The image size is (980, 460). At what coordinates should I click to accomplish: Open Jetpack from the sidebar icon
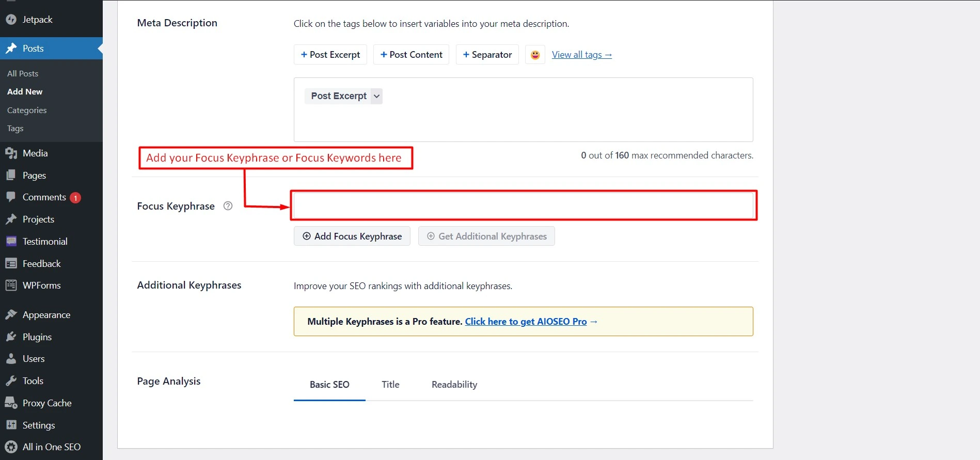click(x=11, y=20)
